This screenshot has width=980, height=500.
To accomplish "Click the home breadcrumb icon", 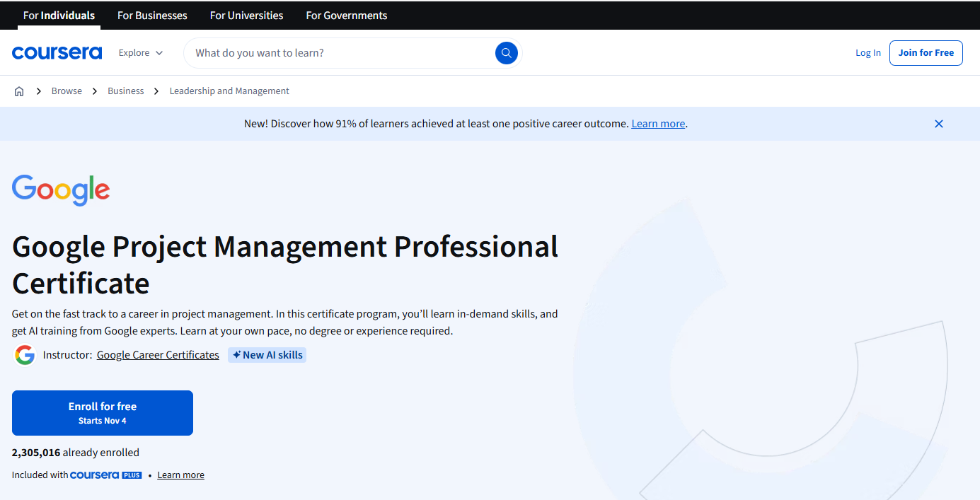I will click(x=19, y=91).
